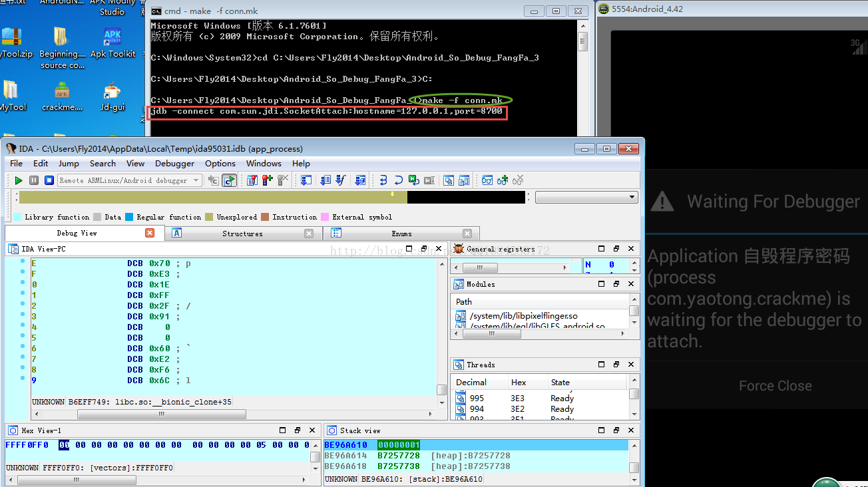
Task: Terminate the process with blue Stop button
Action: pyautogui.click(x=49, y=180)
